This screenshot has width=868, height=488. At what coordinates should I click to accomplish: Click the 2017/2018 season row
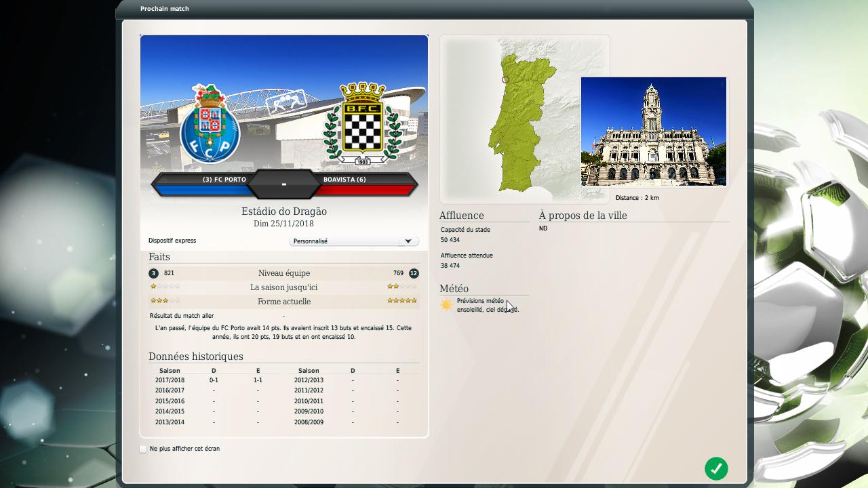point(214,380)
